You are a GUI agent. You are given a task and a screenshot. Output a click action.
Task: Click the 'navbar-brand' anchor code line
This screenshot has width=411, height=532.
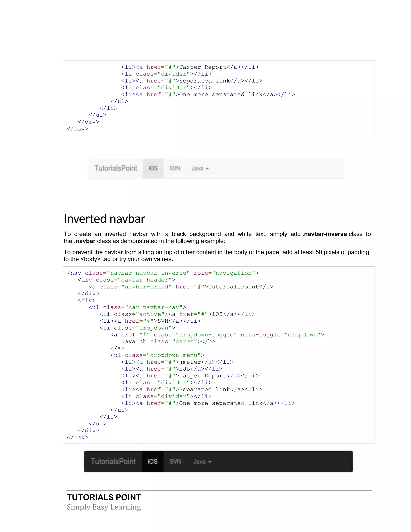181,287
